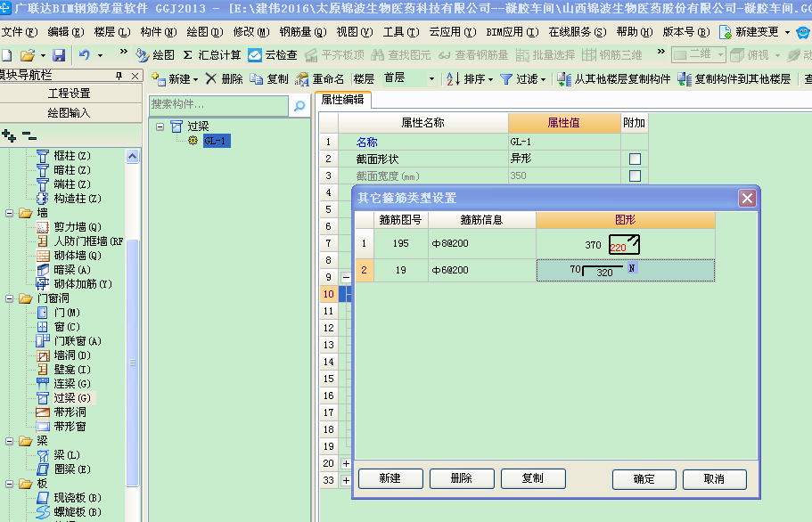This screenshot has height=522, width=812.
Task: Collapse the 门窗洞 folder in tree
Action: (9, 298)
